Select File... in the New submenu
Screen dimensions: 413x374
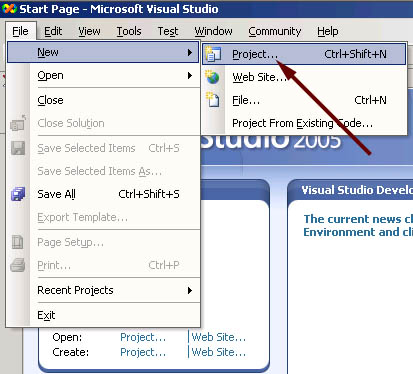coord(304,100)
